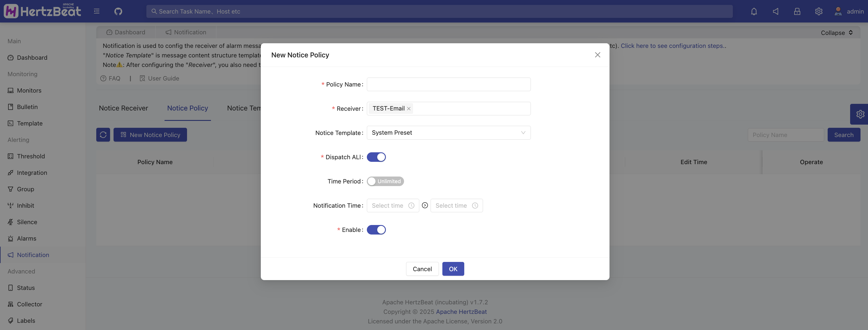Click the Policy Name input field
Screen dimensions: 868x330
[448, 84]
